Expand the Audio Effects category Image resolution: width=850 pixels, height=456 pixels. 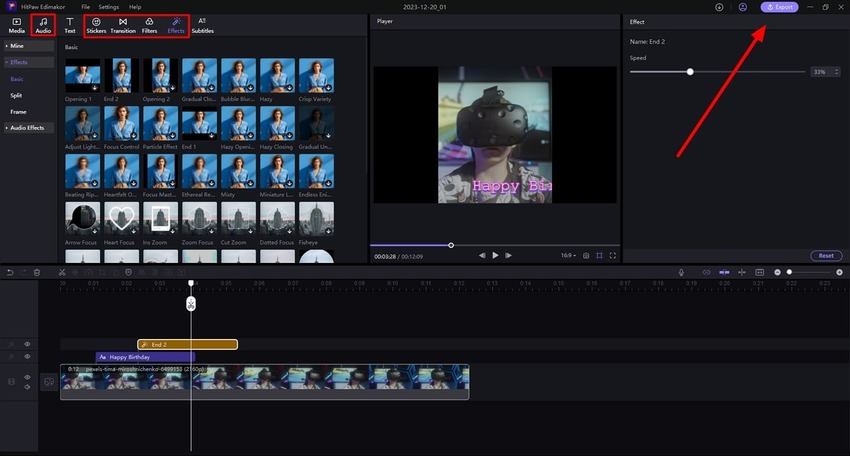pos(29,128)
